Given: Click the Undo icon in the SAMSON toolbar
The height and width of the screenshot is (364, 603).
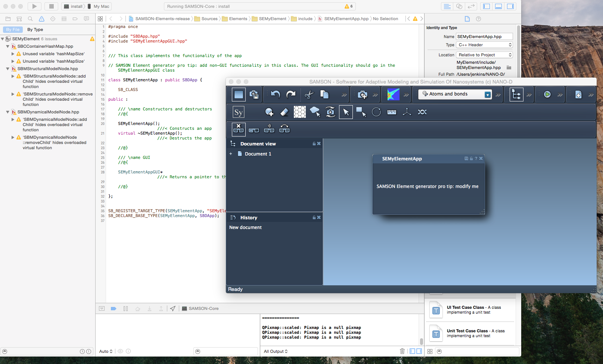Looking at the screenshot, I should 276,94.
